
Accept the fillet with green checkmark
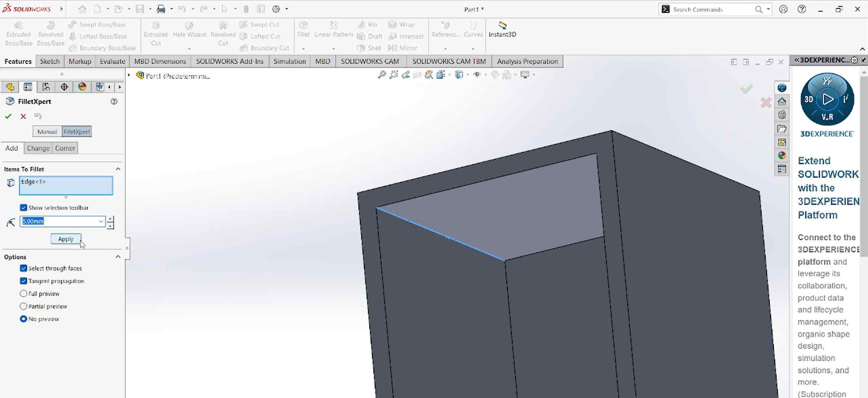[x=8, y=117]
